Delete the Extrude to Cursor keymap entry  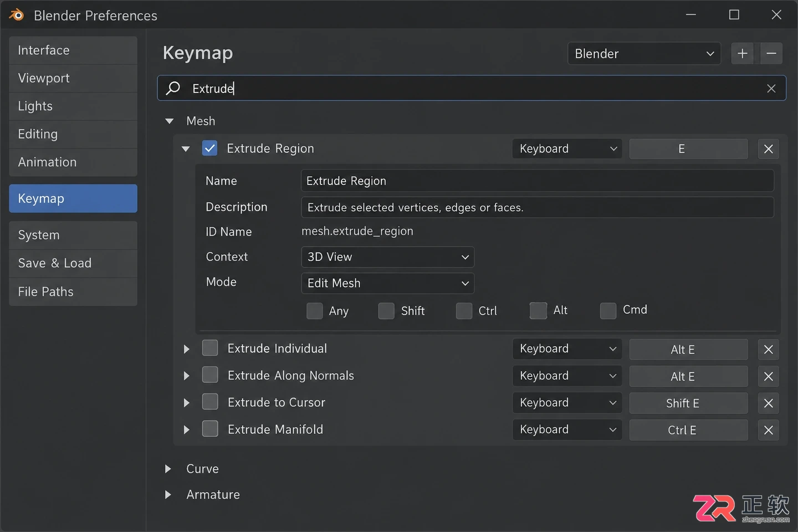click(x=769, y=403)
